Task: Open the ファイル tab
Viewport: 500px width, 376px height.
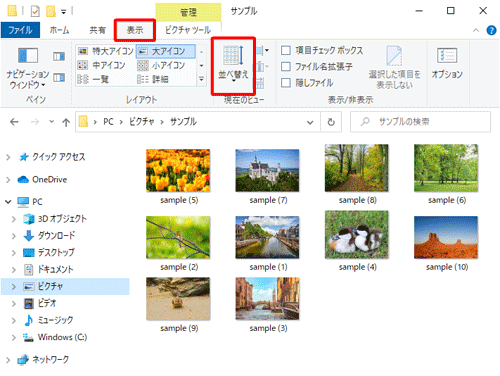Action: tap(20, 30)
